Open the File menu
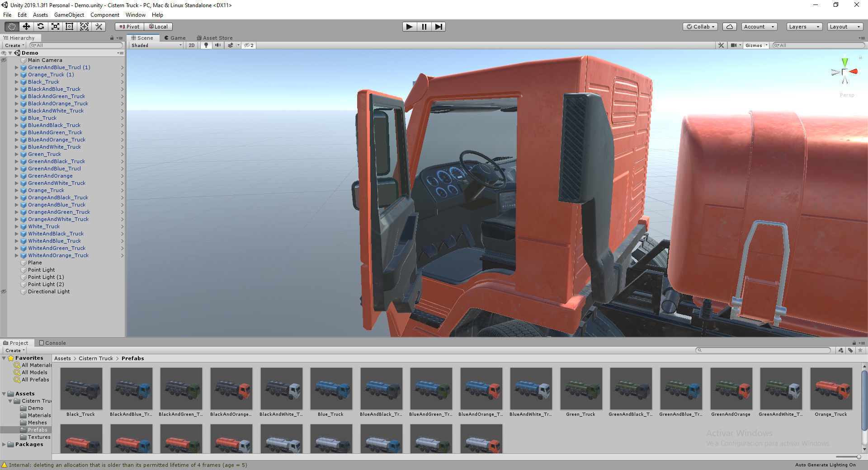868x470 pixels. click(x=7, y=15)
